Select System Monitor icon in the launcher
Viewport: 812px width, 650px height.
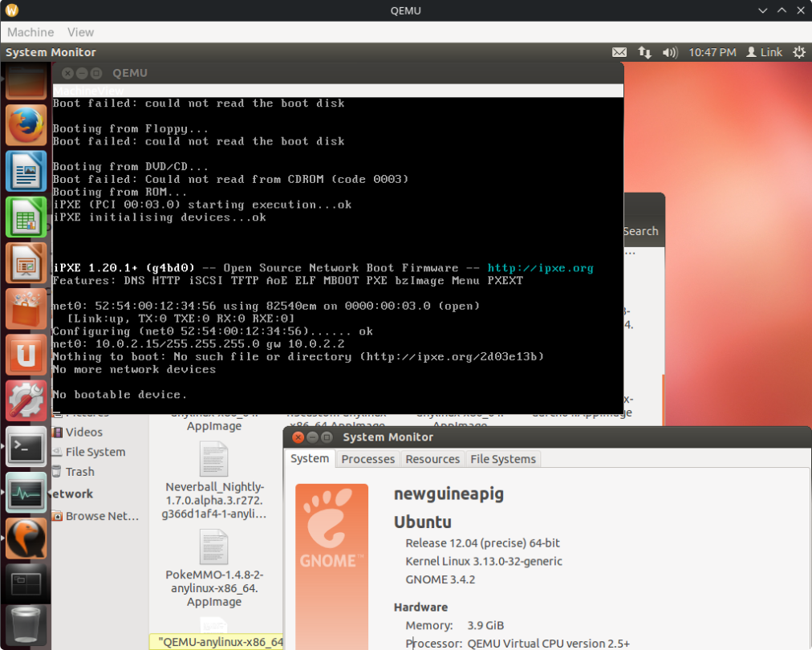pyautogui.click(x=26, y=493)
